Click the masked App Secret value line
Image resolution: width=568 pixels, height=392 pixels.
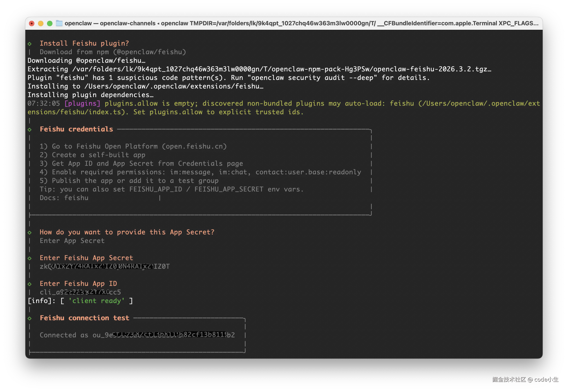tap(104, 266)
